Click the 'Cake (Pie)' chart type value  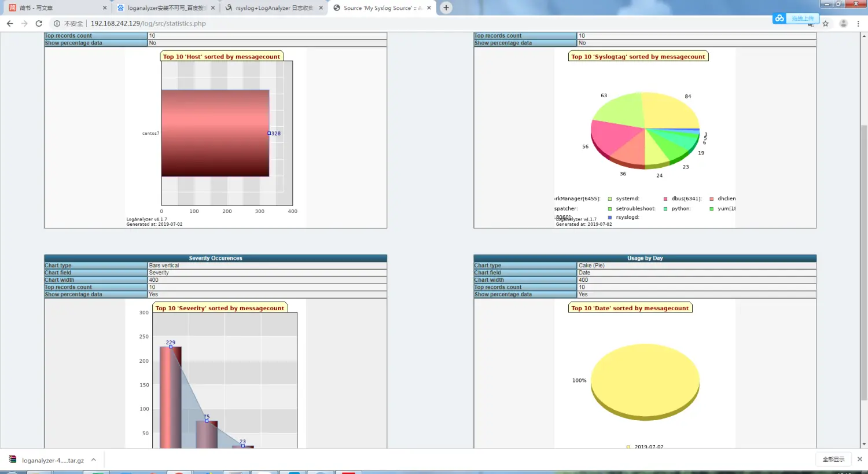tap(591, 266)
